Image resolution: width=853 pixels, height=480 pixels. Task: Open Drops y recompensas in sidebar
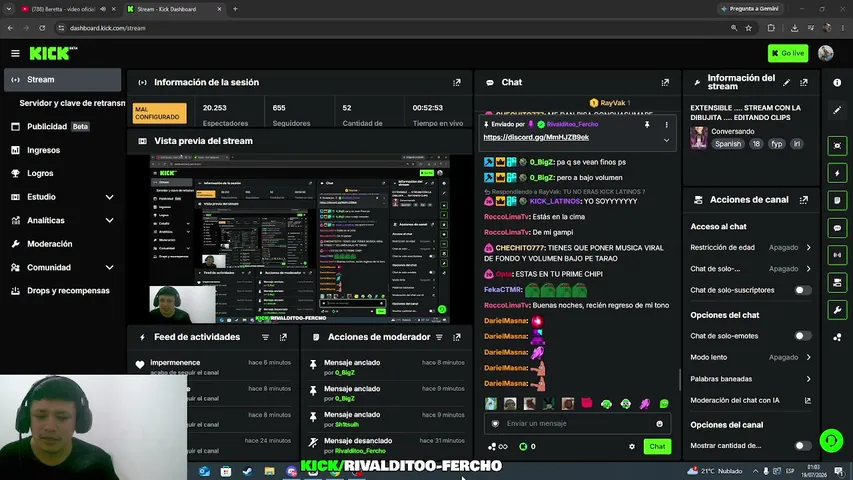[x=63, y=291]
